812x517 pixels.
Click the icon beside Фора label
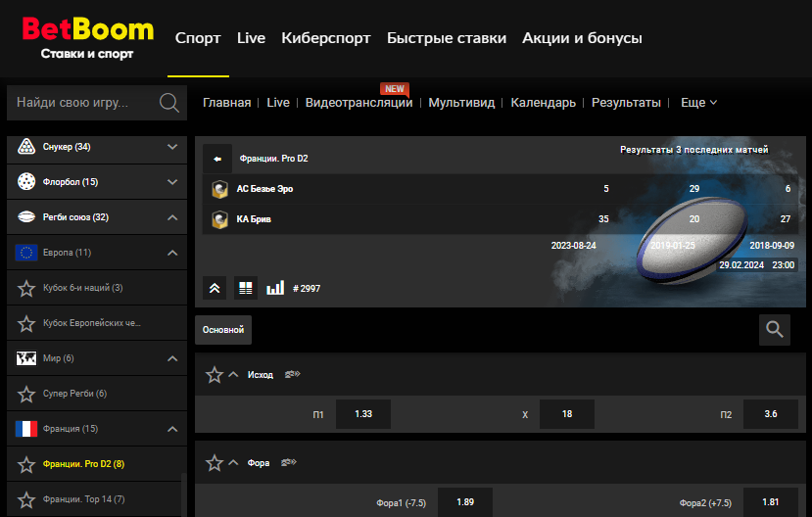(x=288, y=462)
